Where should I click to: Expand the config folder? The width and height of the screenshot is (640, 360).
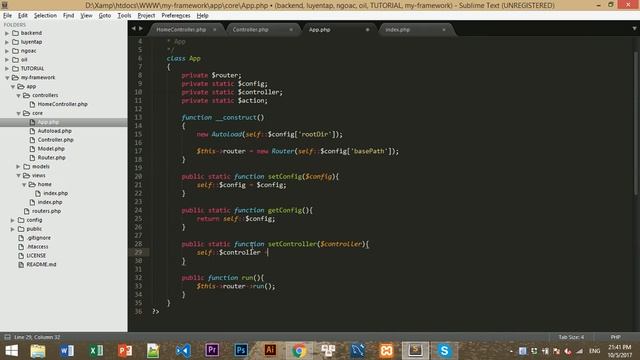tap(13, 220)
